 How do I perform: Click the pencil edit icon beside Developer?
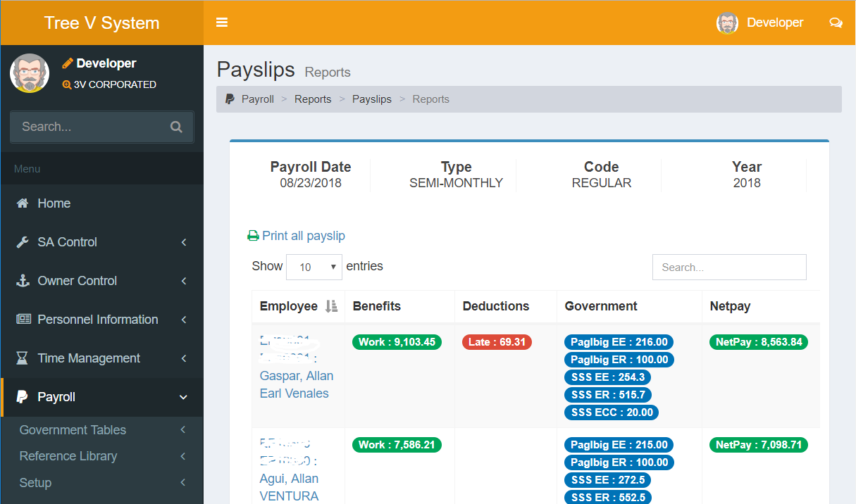[68, 63]
